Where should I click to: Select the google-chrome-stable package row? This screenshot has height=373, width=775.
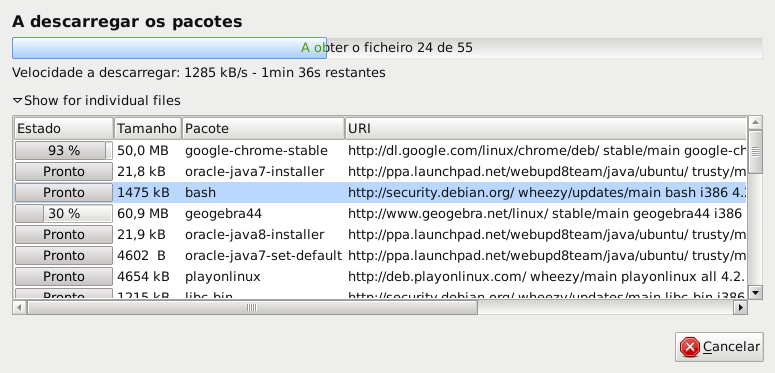(x=380, y=151)
